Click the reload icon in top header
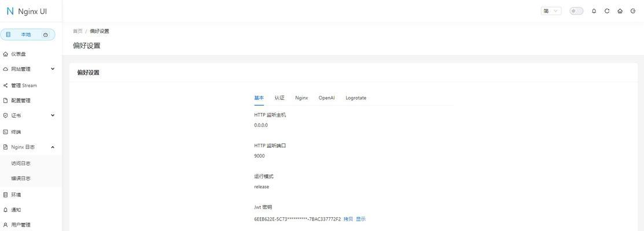 [606, 11]
